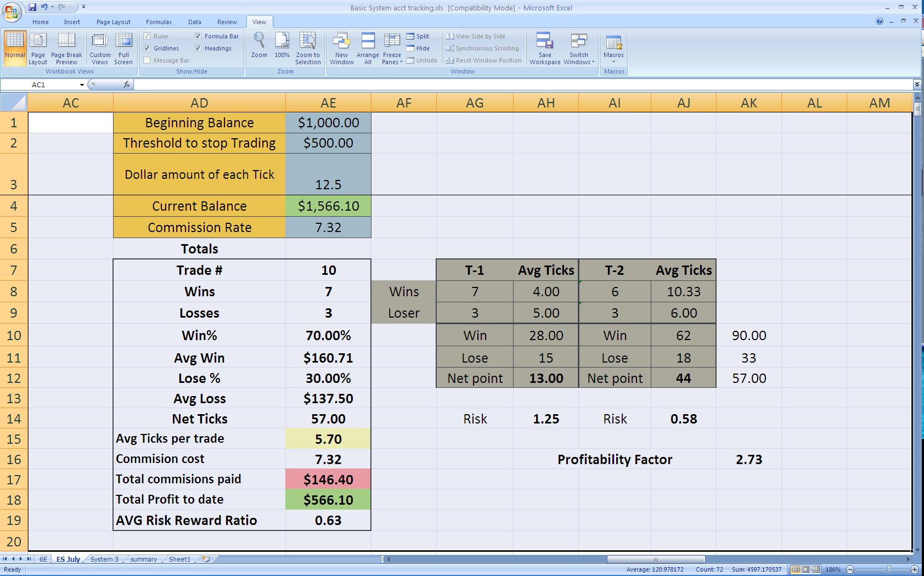Select the Total Profit $566.10 cell
This screenshot has width=924, height=576.
(x=328, y=500)
